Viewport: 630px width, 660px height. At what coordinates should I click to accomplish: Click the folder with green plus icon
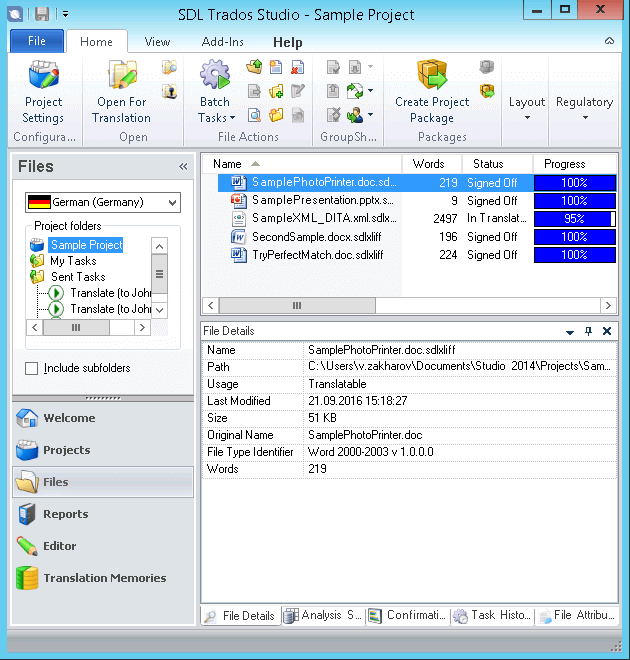[x=276, y=91]
